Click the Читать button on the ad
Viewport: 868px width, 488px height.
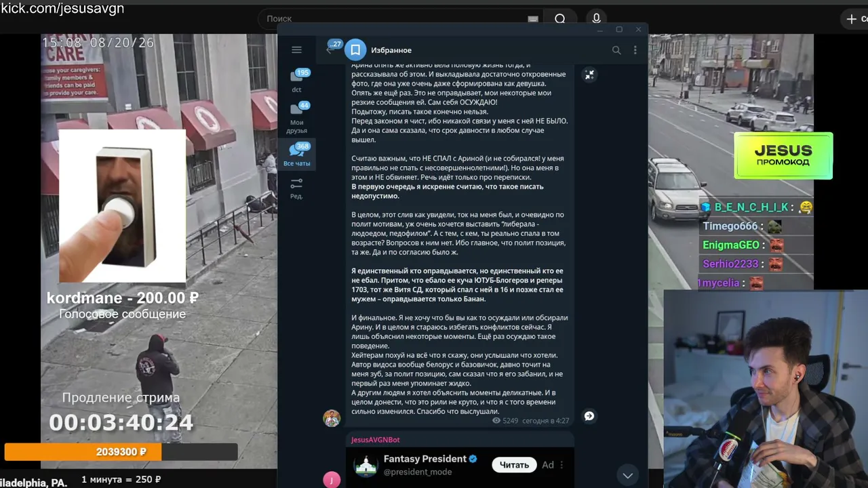tap(514, 465)
